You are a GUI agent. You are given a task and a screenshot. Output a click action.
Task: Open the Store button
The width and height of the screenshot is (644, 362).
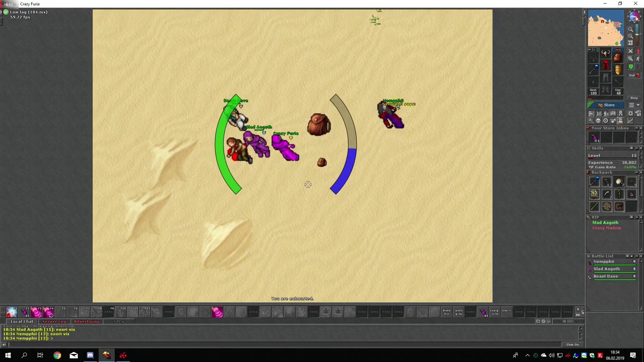click(606, 105)
